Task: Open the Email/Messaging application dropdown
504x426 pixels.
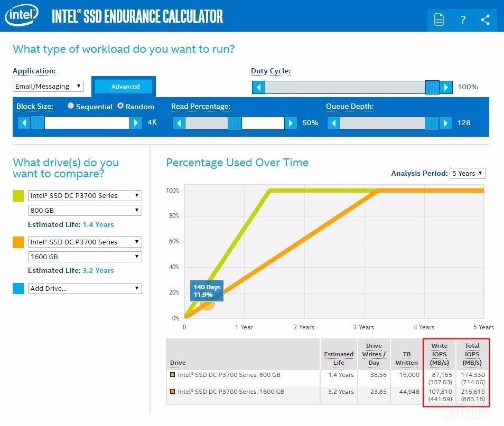Action: tap(48, 87)
